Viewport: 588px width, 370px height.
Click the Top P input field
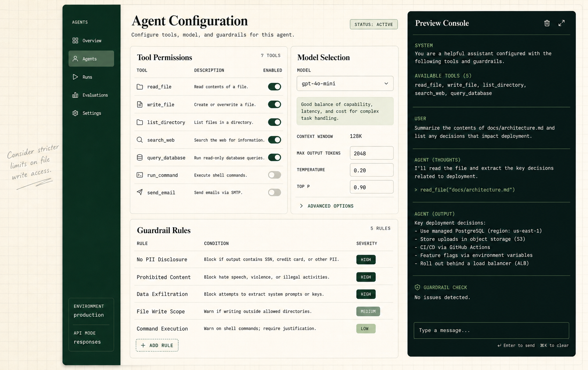[x=372, y=187]
